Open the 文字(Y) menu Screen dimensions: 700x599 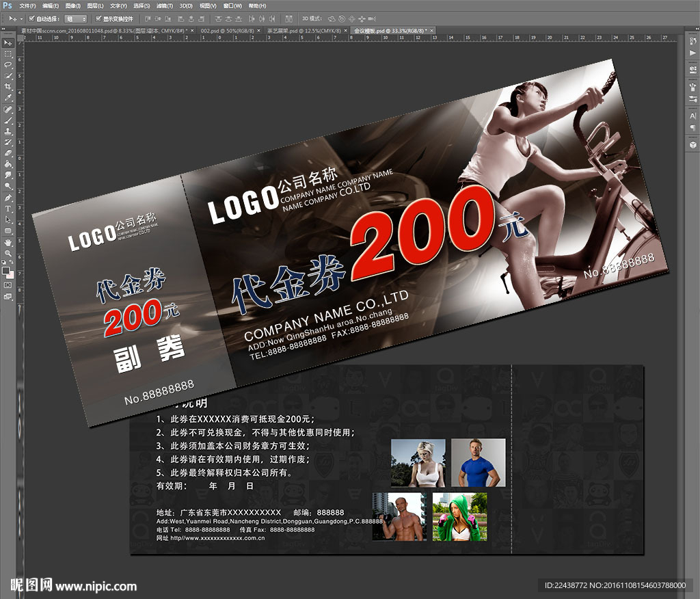(x=118, y=5)
